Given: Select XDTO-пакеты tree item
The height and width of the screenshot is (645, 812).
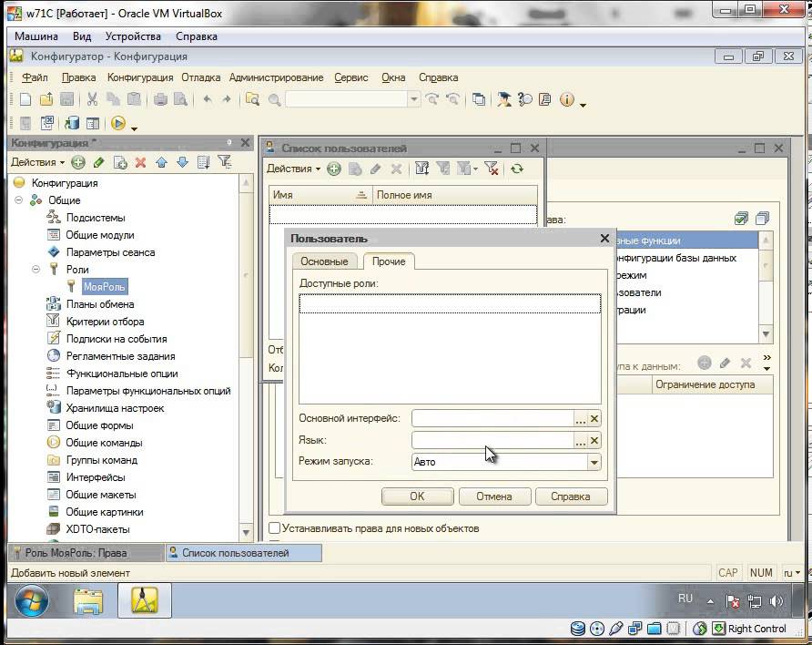Looking at the screenshot, I should (98, 529).
